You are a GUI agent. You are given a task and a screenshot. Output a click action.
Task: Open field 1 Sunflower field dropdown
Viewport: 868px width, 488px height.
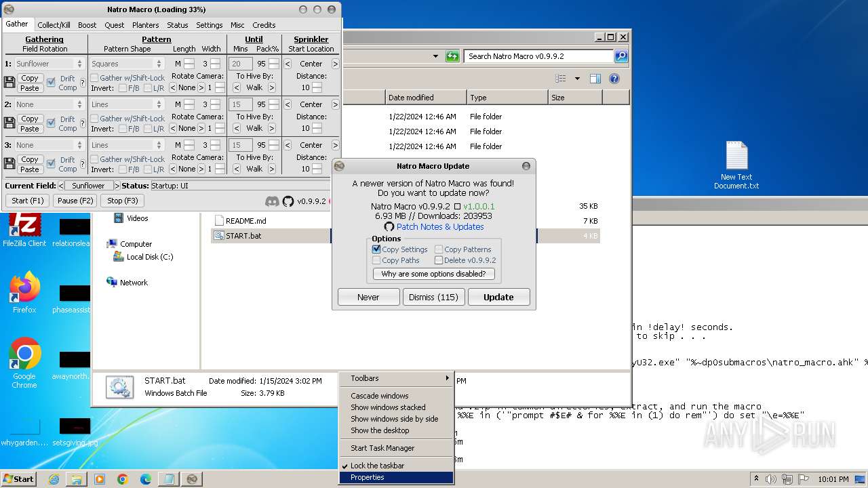tap(49, 64)
